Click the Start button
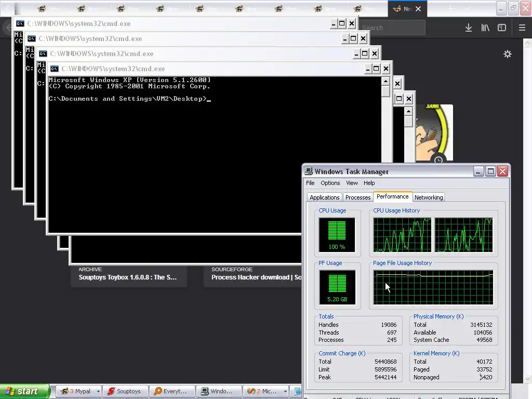This screenshot has width=532, height=399. [x=25, y=391]
